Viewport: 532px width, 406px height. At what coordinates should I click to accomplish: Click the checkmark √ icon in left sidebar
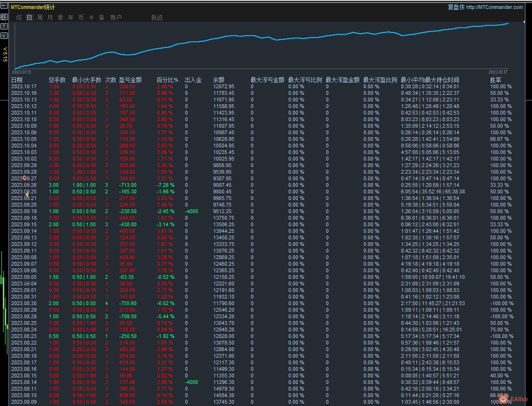[x=4, y=35]
